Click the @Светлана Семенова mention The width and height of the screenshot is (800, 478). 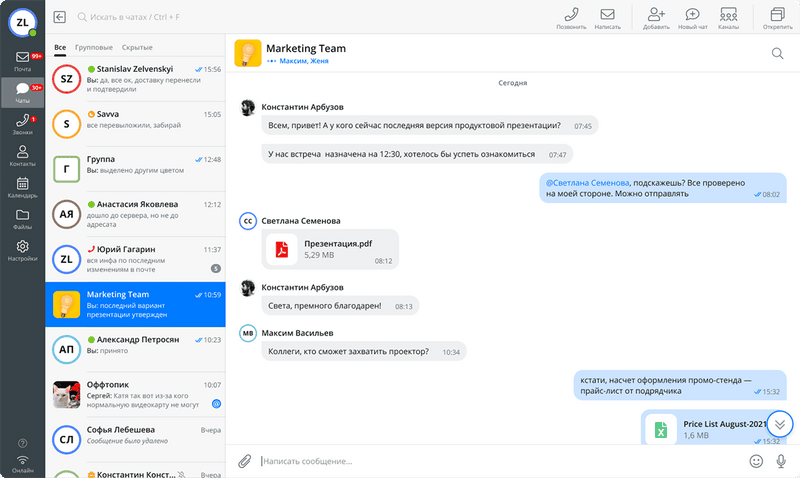[587, 183]
